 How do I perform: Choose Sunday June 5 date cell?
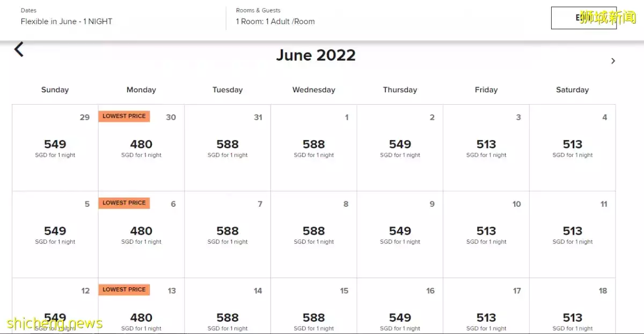coord(55,235)
